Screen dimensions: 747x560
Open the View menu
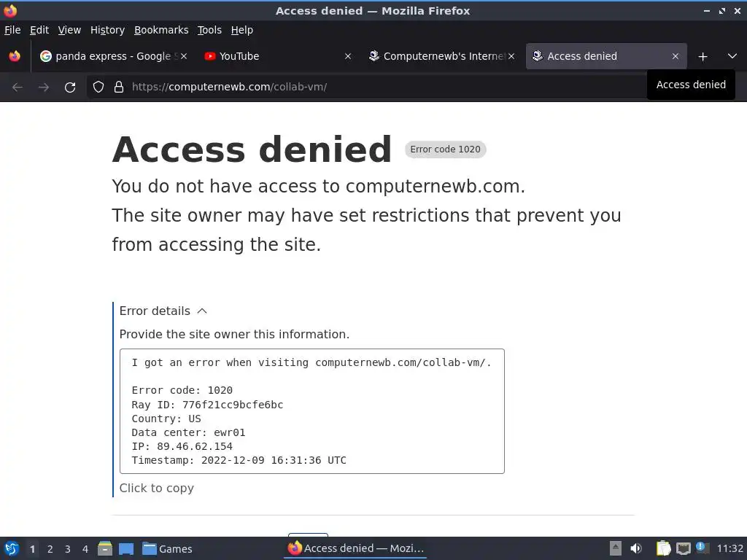(x=69, y=30)
